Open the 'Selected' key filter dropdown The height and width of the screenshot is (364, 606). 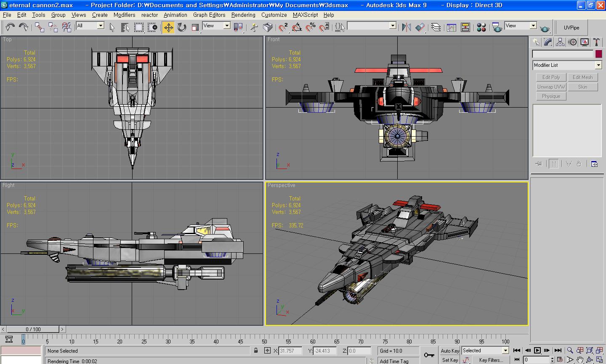[505, 351]
